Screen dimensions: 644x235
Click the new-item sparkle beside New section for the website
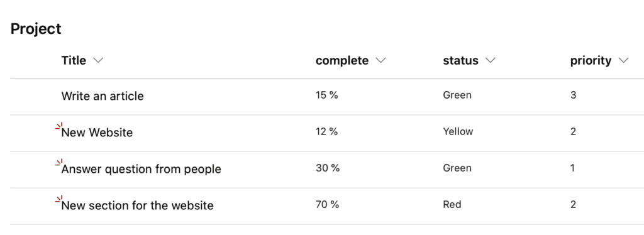(58, 199)
